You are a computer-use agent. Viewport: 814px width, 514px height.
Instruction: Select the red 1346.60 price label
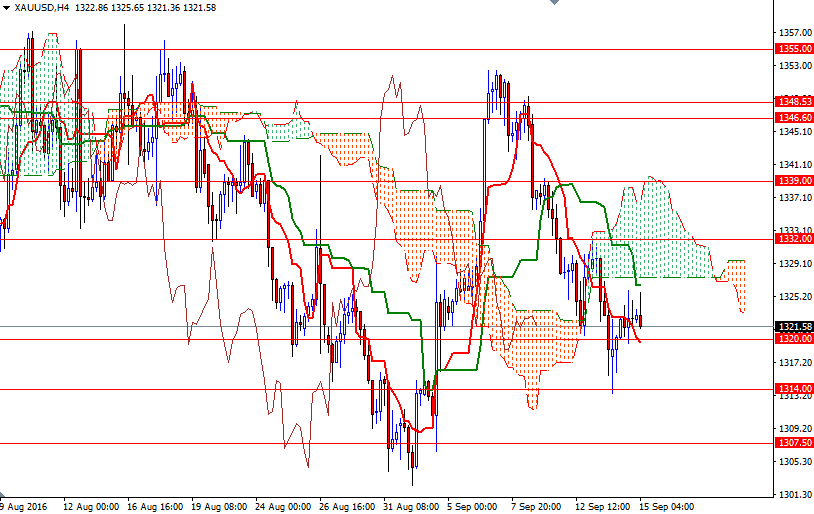(x=794, y=118)
